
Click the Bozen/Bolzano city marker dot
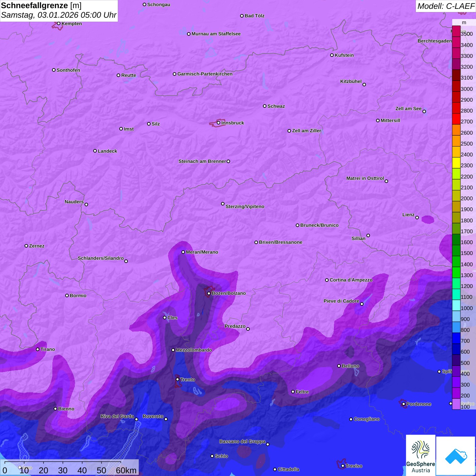pos(209,293)
